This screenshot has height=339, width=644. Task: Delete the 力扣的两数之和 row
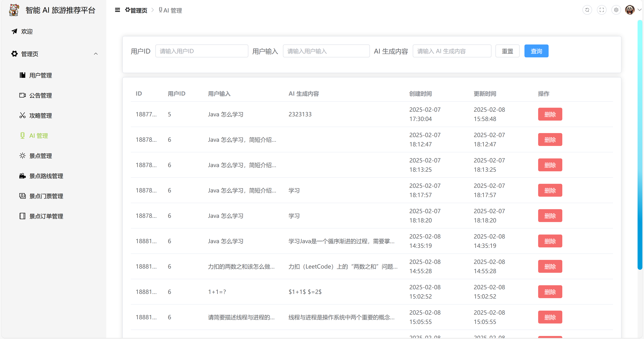[550, 267]
